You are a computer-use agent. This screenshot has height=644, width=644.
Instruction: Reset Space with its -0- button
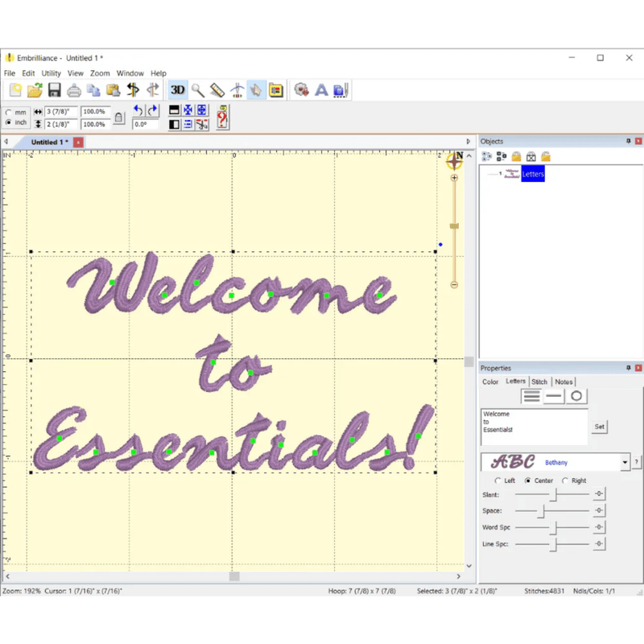tap(599, 510)
